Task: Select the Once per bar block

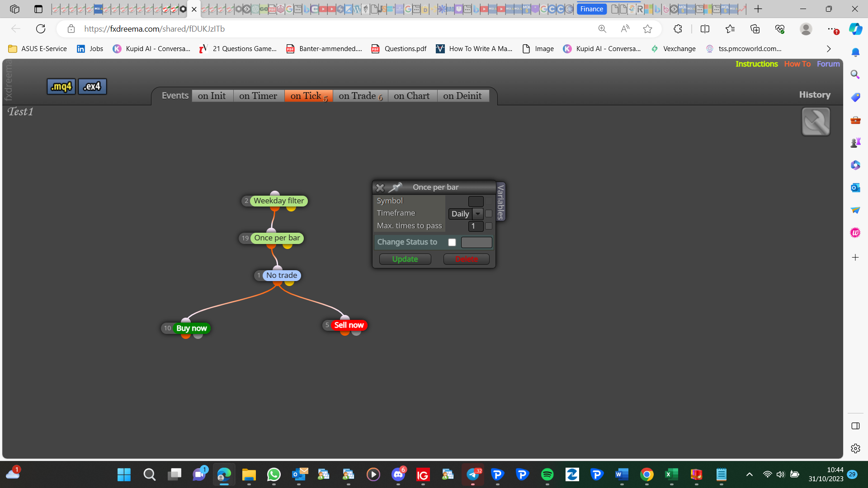Action: pos(277,238)
